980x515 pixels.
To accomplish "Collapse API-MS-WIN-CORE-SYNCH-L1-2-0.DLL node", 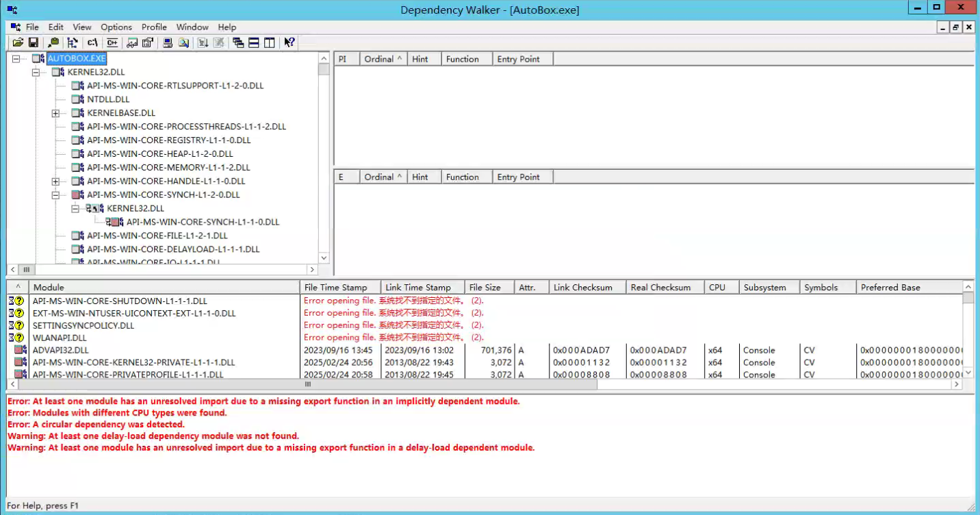I will pos(55,194).
